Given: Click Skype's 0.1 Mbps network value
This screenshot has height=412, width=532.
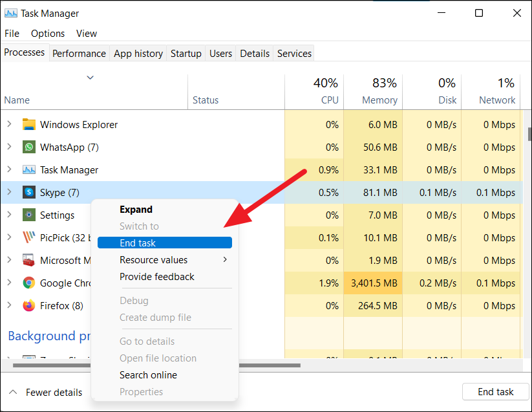Looking at the screenshot, I should tap(496, 193).
